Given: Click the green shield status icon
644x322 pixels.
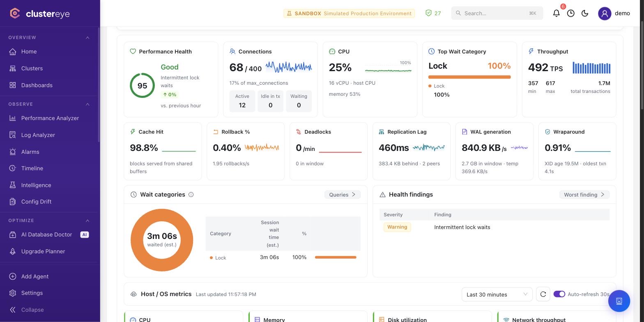Looking at the screenshot, I should pyautogui.click(x=428, y=13).
